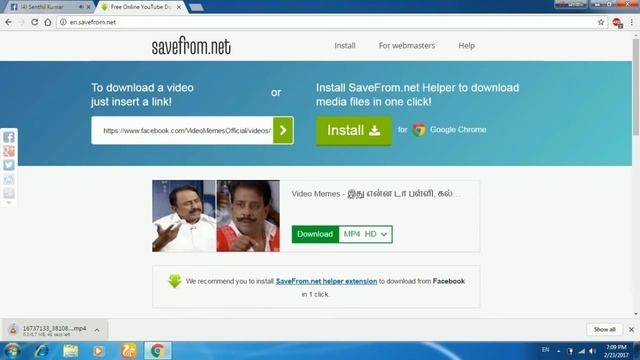Screen dimensions: 640x360
Task: Click the browser forward arrow
Action: (21, 22)
